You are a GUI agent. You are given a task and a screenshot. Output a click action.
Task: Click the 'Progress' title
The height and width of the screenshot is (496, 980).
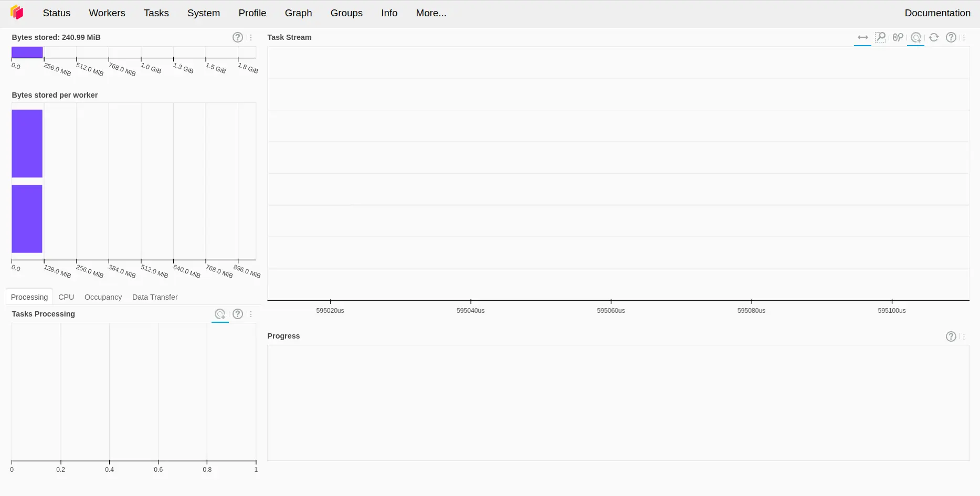tap(283, 336)
